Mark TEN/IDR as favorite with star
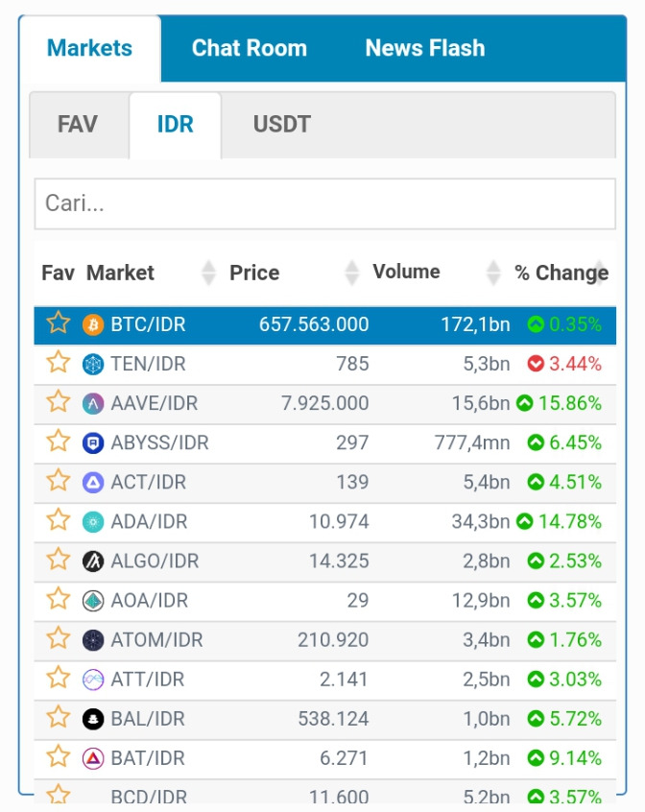Screen dimensions: 645x812 tap(58, 362)
